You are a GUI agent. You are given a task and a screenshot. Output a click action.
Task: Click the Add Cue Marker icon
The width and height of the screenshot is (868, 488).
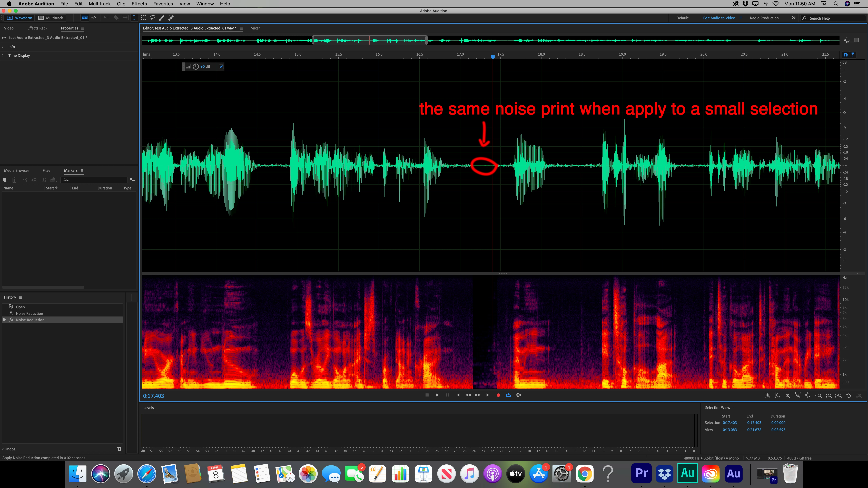(x=5, y=180)
